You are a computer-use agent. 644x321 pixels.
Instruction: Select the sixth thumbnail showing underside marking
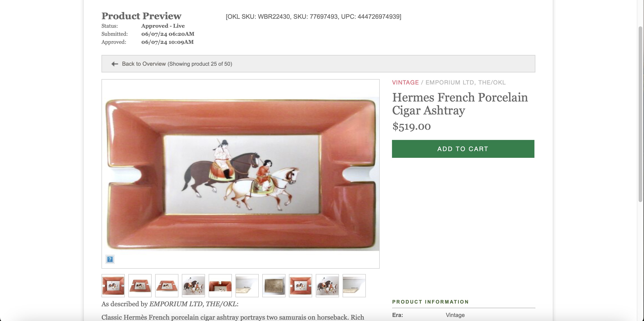(x=247, y=285)
